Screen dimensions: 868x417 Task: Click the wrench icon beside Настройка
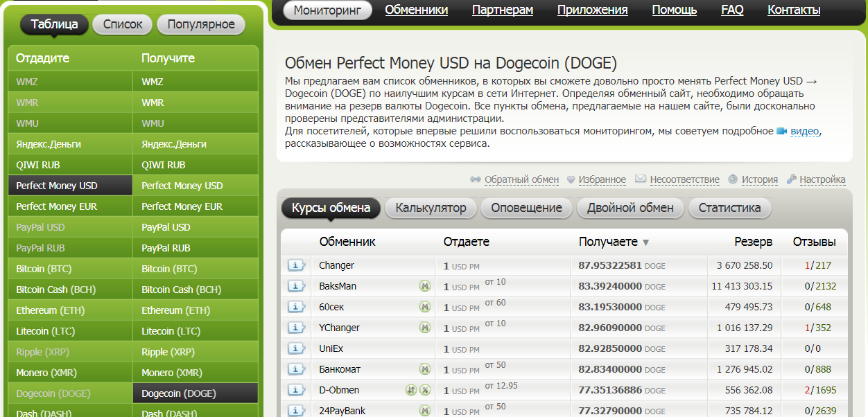coord(792,179)
